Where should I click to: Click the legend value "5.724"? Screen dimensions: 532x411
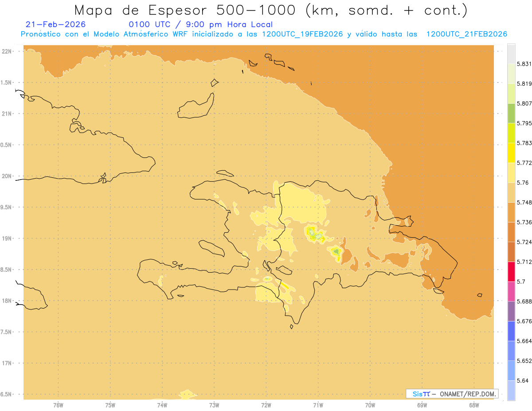click(524, 242)
